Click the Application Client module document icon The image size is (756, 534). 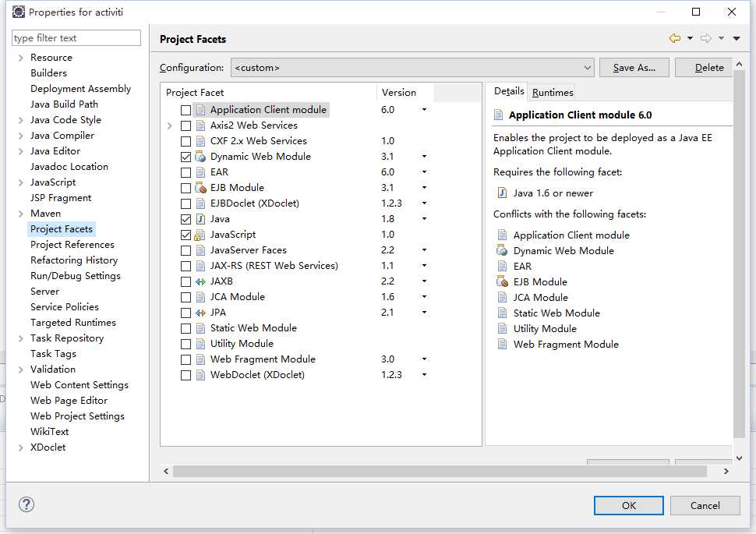coord(200,110)
